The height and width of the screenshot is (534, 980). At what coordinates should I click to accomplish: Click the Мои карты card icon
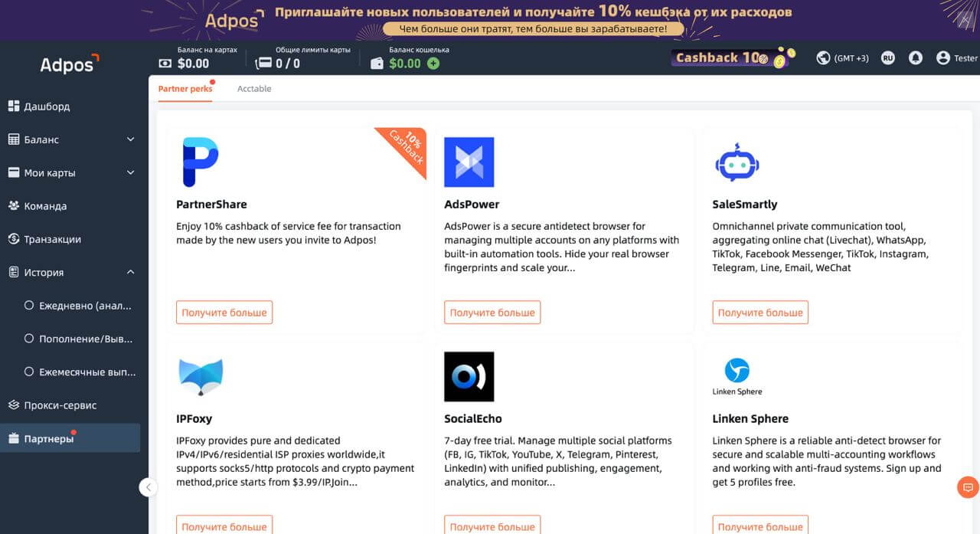[14, 172]
